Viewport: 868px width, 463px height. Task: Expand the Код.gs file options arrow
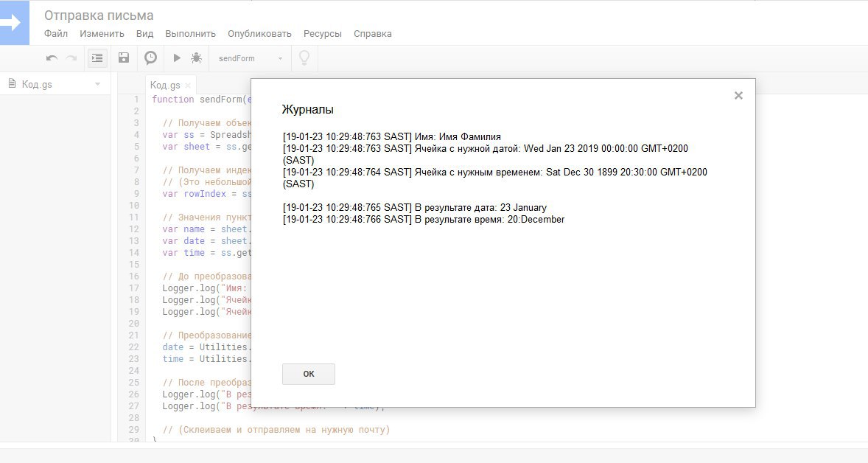(x=97, y=84)
